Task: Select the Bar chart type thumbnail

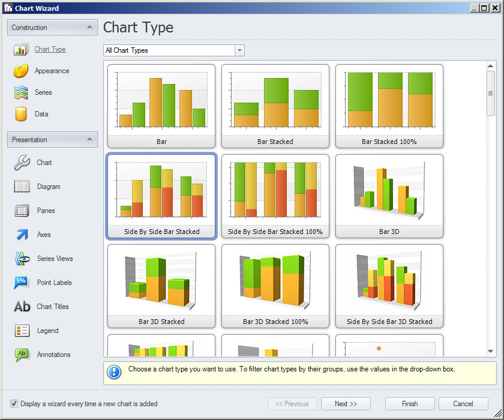Action: pos(161,106)
